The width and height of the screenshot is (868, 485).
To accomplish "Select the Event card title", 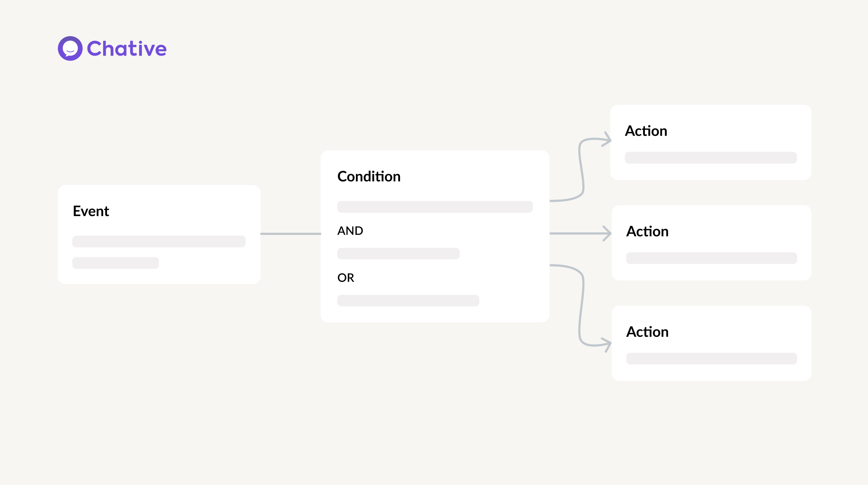I will (91, 211).
